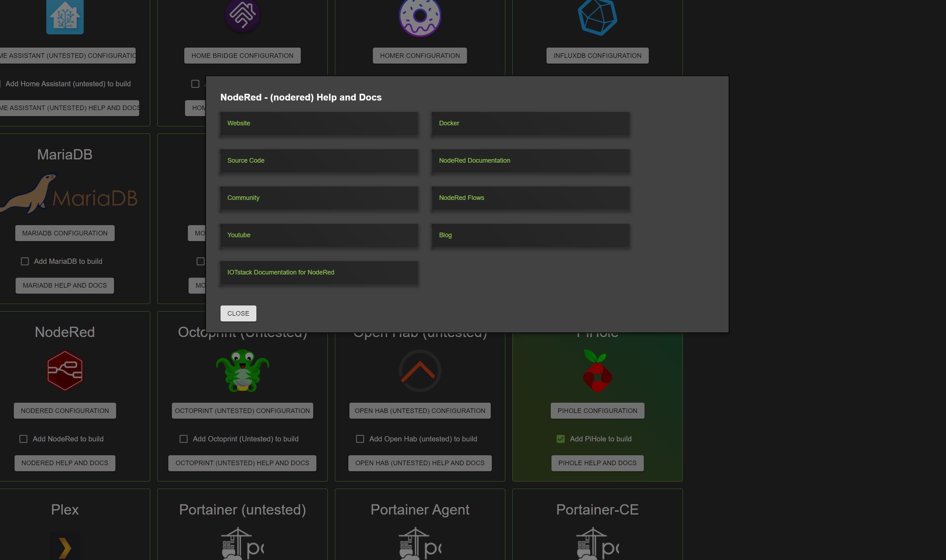946x560 pixels.
Task: Uncheck Add PiHole to build
Action: point(560,439)
